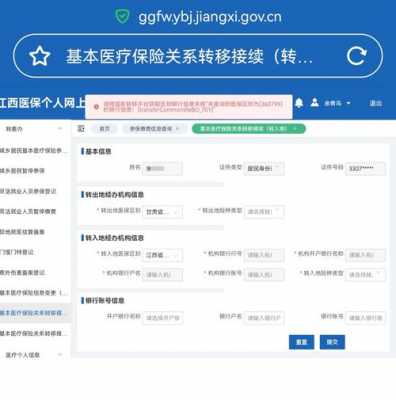Open the username dropdown arrow
396x400 pixels.
(x=348, y=103)
